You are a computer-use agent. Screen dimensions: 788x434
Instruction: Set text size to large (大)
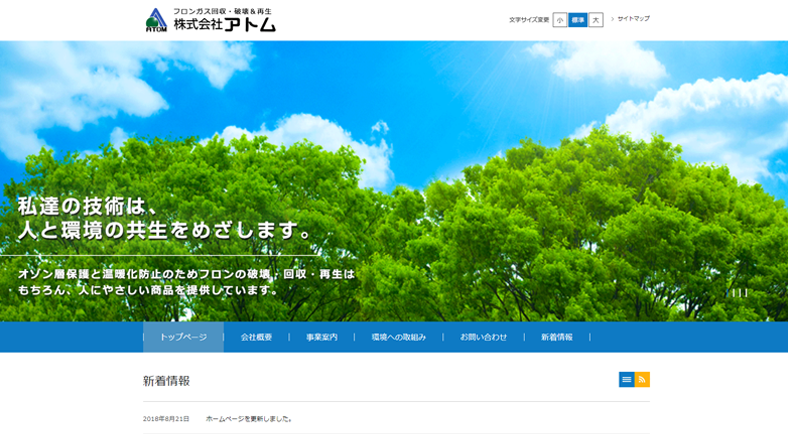596,20
